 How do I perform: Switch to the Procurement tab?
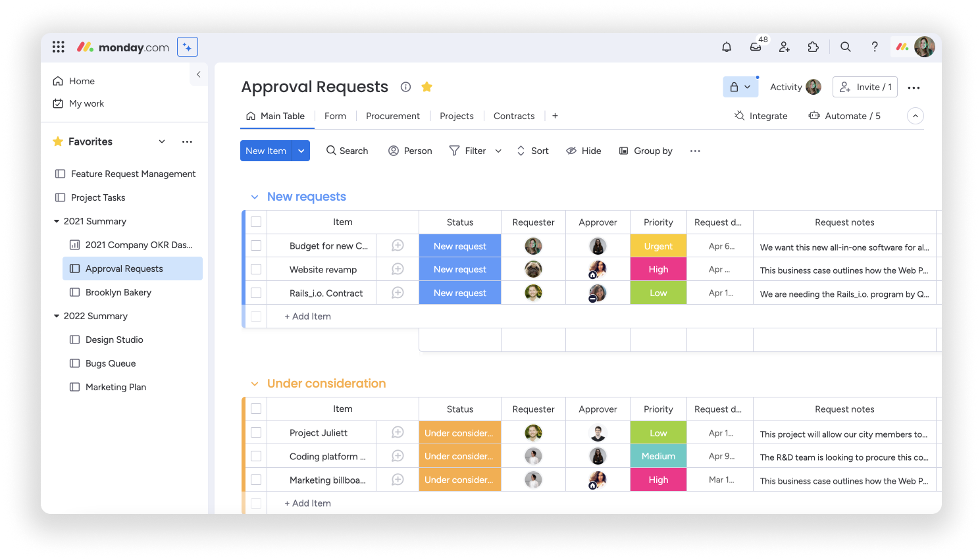[x=392, y=116]
